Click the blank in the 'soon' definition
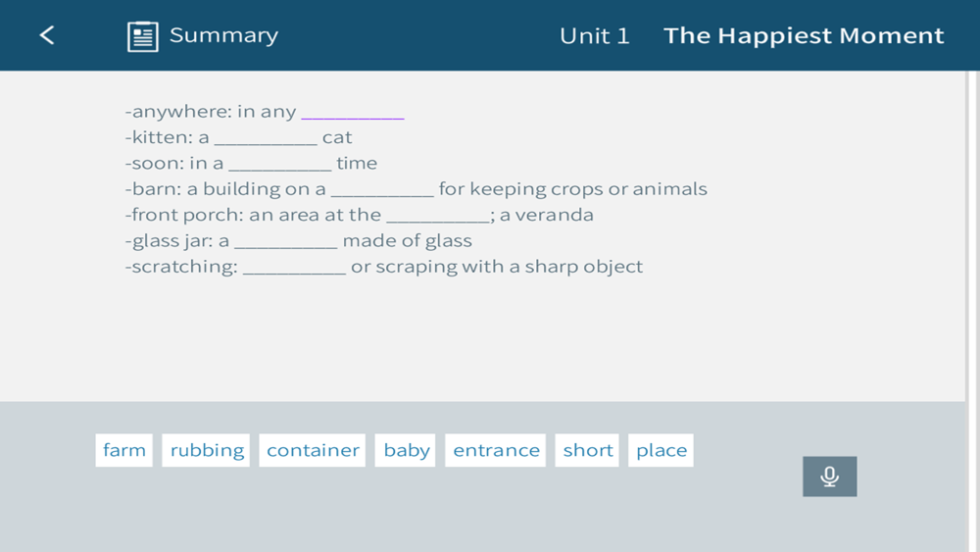This screenshot has height=552, width=980. tap(280, 165)
